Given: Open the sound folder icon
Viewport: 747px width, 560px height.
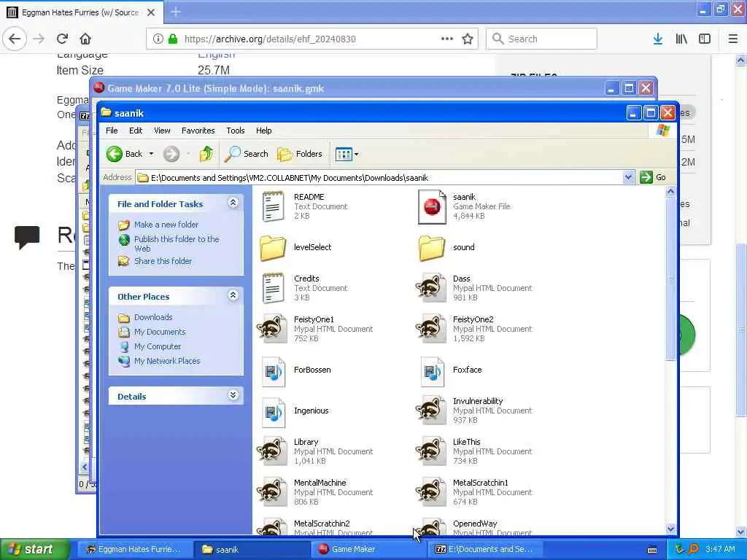Looking at the screenshot, I should [432, 247].
